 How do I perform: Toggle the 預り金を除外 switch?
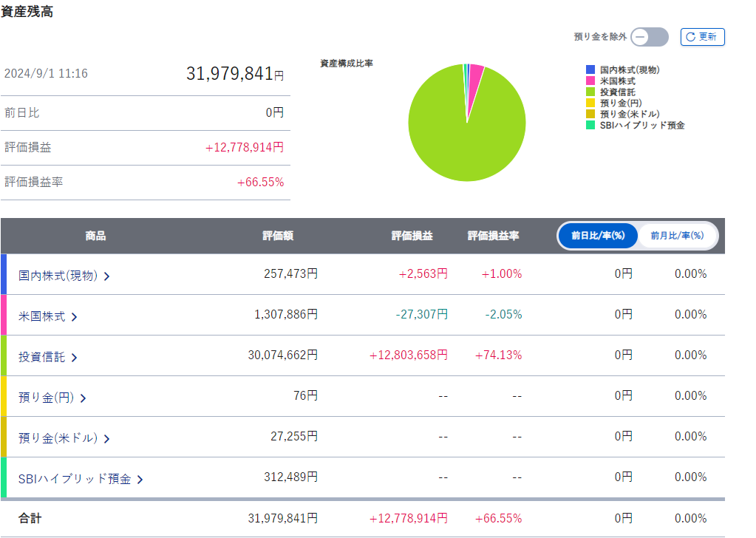click(x=650, y=37)
